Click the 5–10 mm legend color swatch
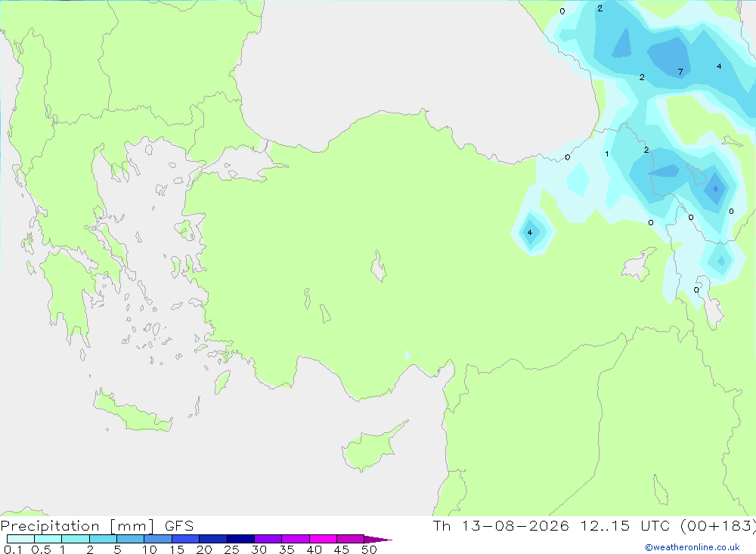Image resolution: width=756 pixels, height=554 pixels. point(131,539)
